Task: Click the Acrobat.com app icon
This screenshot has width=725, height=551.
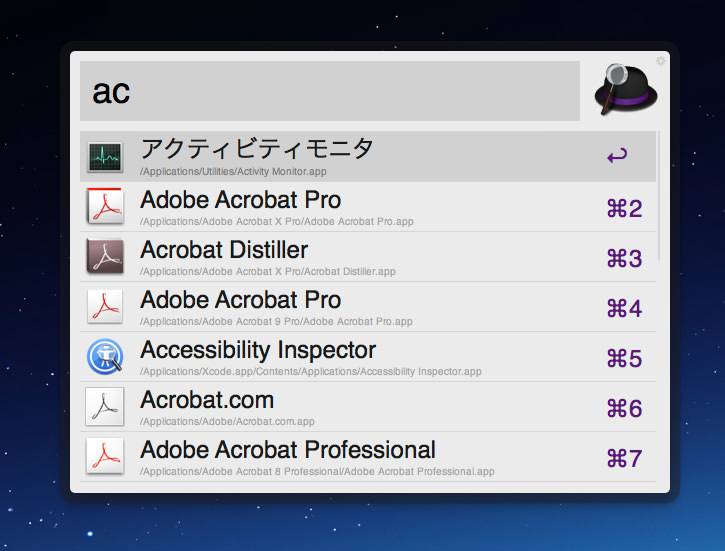Action: click(105, 406)
